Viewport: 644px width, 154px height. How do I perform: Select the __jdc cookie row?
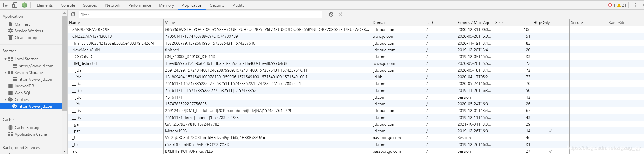pyautogui.click(x=356, y=97)
